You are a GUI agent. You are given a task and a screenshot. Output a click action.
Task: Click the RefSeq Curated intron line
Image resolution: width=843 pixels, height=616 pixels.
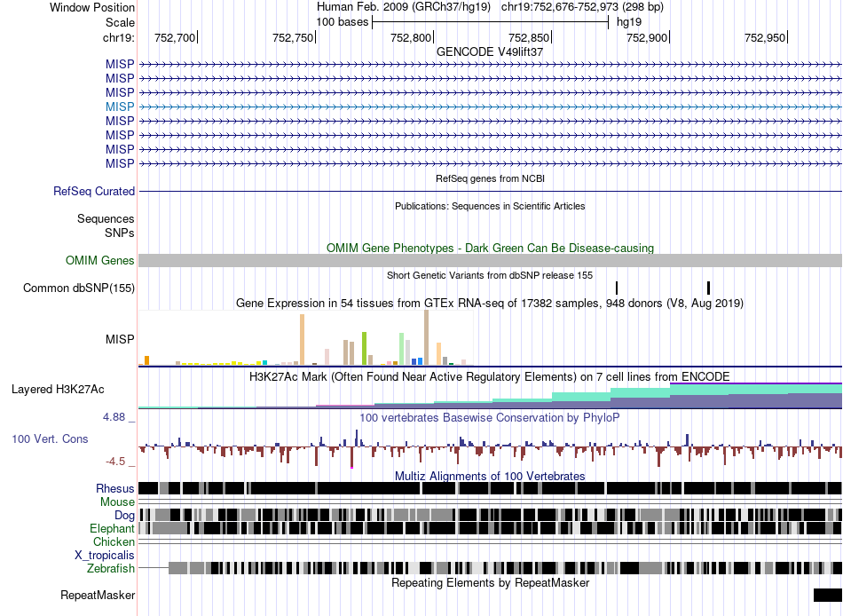(490, 191)
